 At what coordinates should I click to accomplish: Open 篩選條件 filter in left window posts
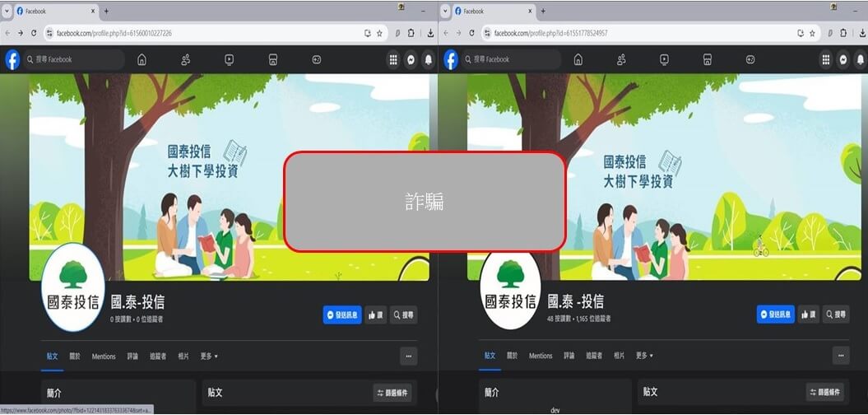392,393
